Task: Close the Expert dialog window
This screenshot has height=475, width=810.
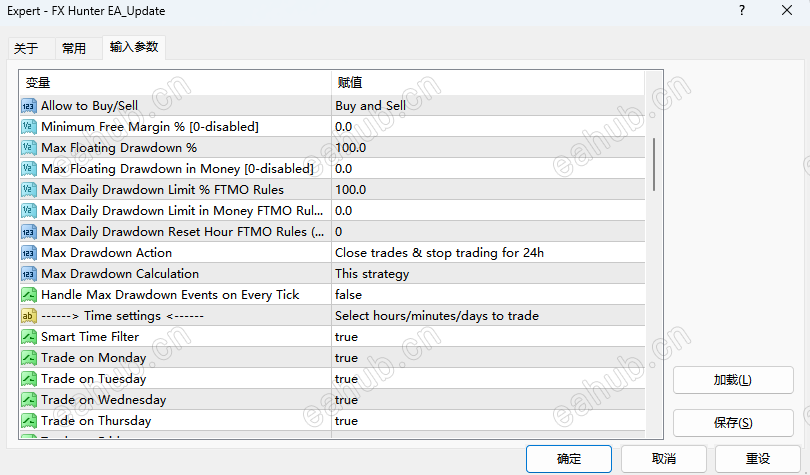Action: [x=787, y=10]
